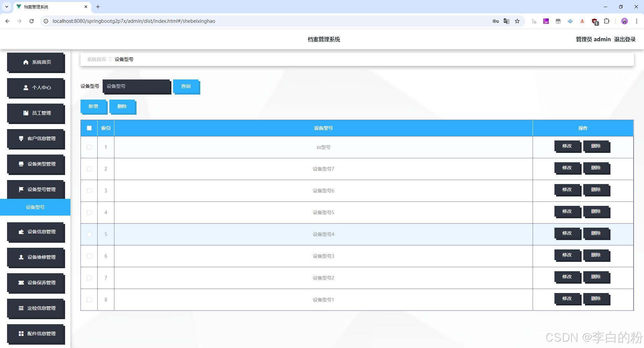Focus the 设备型号 search input field
This screenshot has width=644, height=348.
coord(137,86)
